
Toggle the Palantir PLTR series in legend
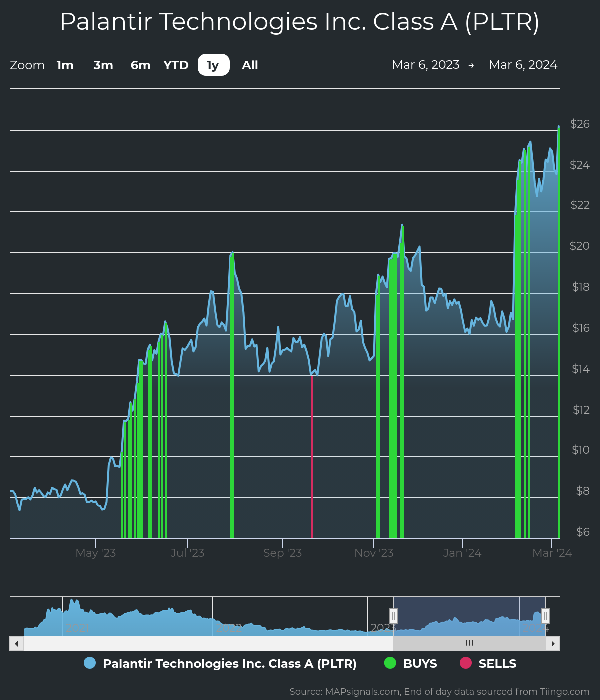click(x=220, y=663)
